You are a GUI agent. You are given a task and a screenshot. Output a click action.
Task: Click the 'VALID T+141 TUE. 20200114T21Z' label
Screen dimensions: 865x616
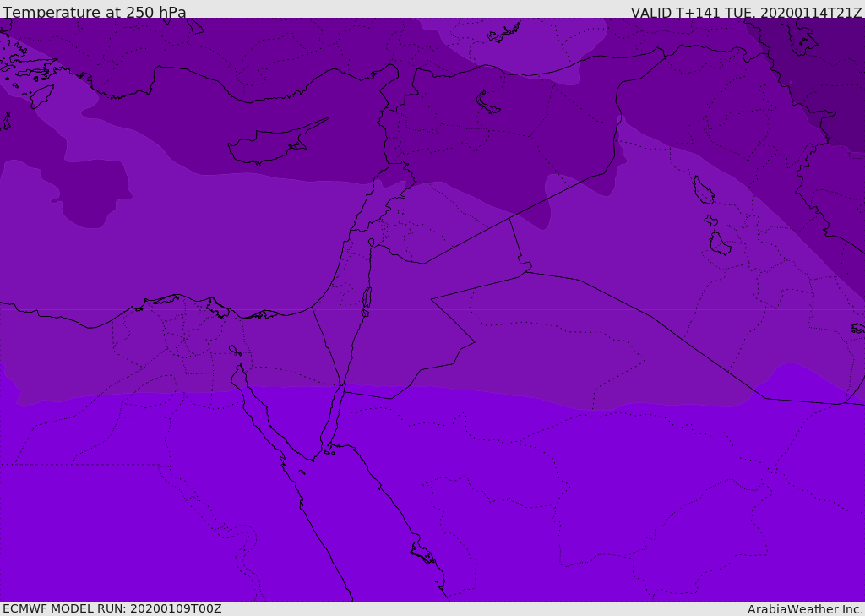(747, 13)
